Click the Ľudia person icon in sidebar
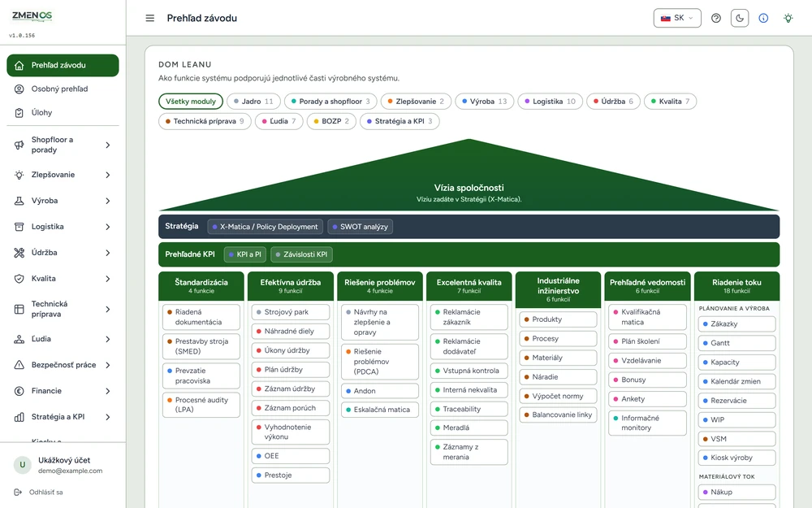 click(x=19, y=339)
